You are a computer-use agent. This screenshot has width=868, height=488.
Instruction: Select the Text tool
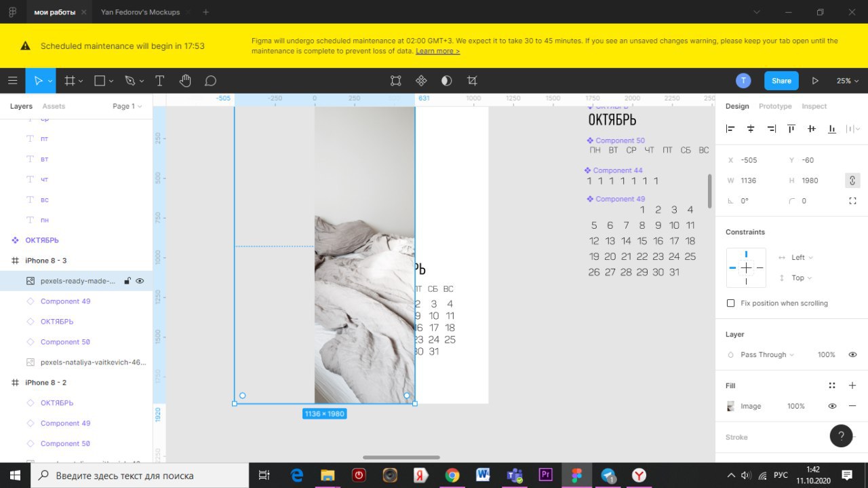pos(159,81)
